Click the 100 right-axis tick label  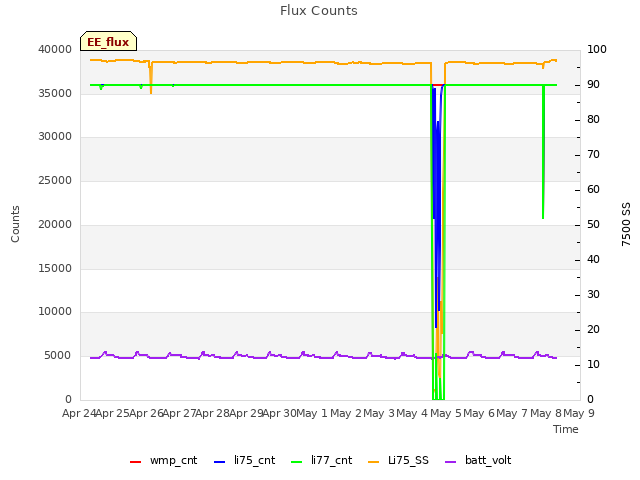click(597, 49)
